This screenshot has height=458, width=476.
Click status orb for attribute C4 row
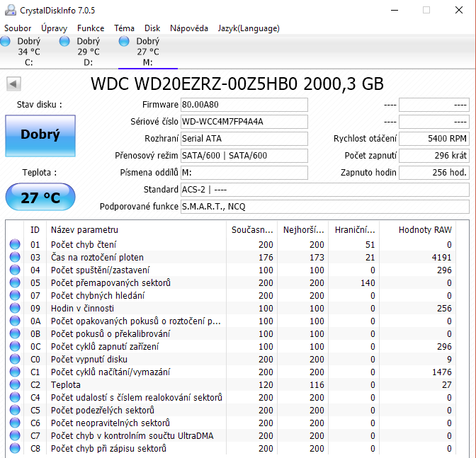click(x=15, y=397)
